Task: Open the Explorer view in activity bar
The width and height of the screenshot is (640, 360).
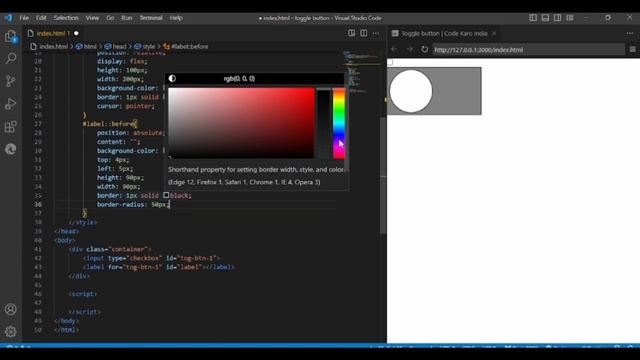Action: pos(11,36)
